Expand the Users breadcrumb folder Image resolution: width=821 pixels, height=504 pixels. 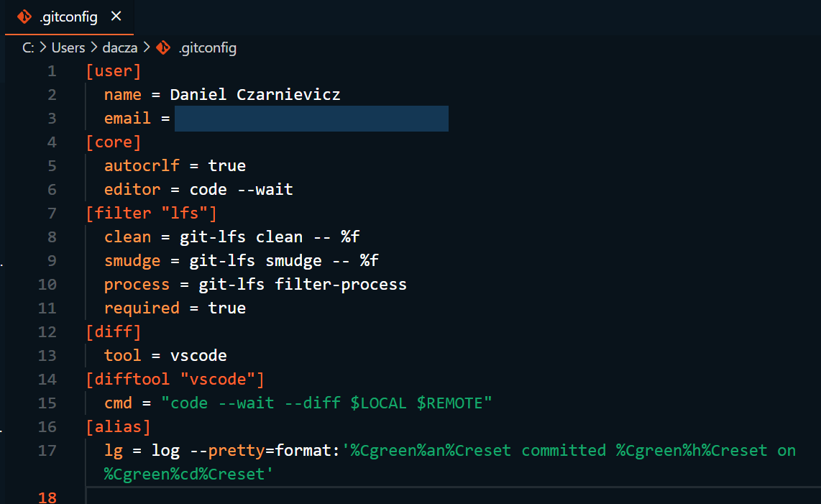pyautogui.click(x=68, y=48)
